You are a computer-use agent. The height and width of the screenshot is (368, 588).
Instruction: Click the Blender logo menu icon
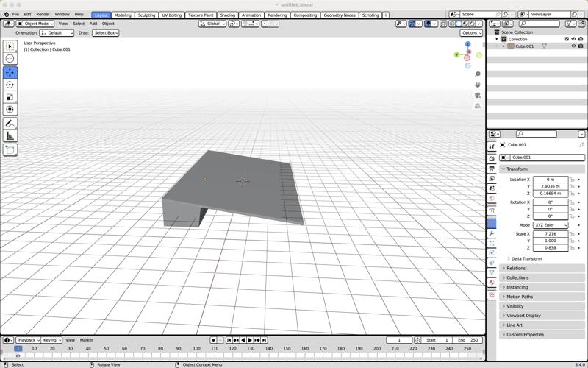pos(6,14)
